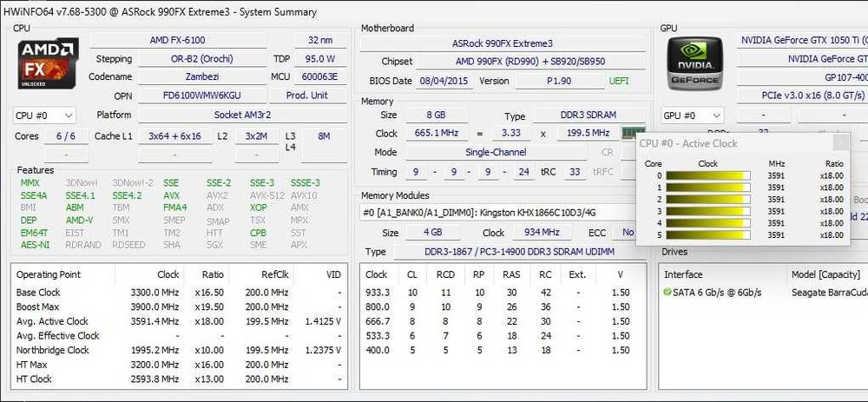This screenshot has height=402, width=868.
Task: Click the motherboard name field ASRock 990FX Extreme3
Action: (503, 43)
